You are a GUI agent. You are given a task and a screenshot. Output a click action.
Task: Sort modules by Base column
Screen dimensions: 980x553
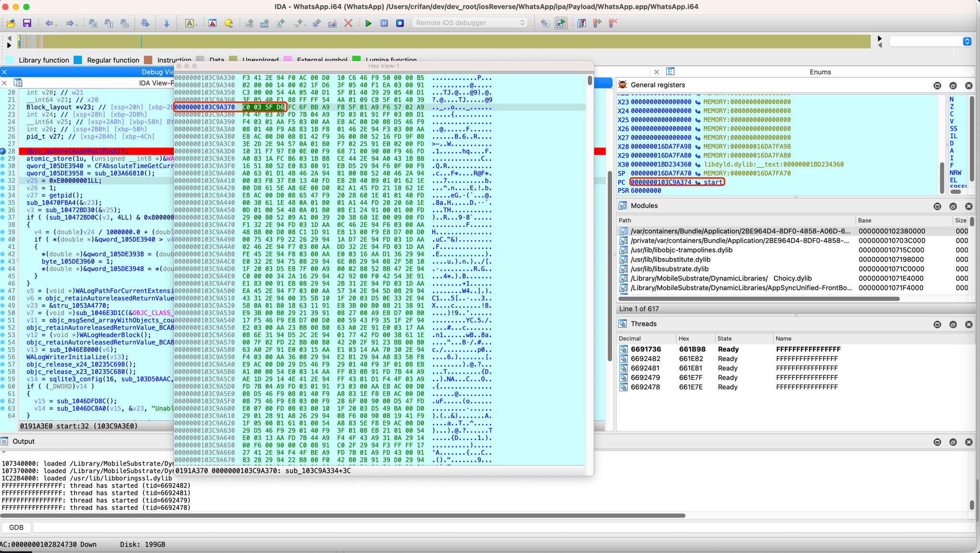(x=903, y=220)
